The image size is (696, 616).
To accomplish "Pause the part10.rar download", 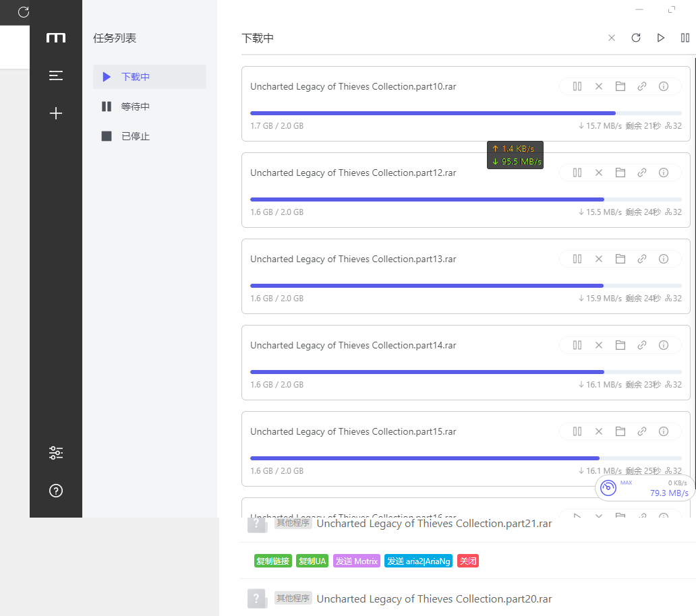I will click(577, 86).
